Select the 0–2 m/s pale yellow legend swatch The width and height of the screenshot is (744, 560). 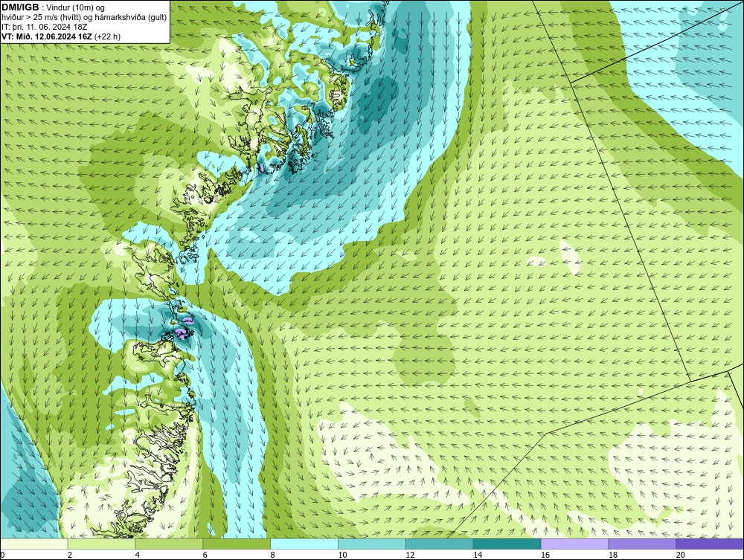[34, 544]
